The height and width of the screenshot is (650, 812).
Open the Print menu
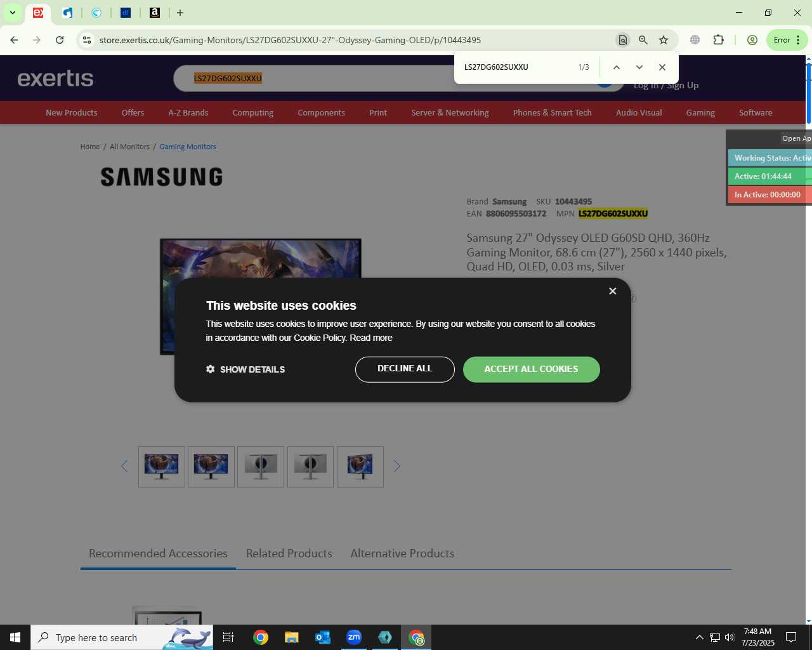point(378,112)
